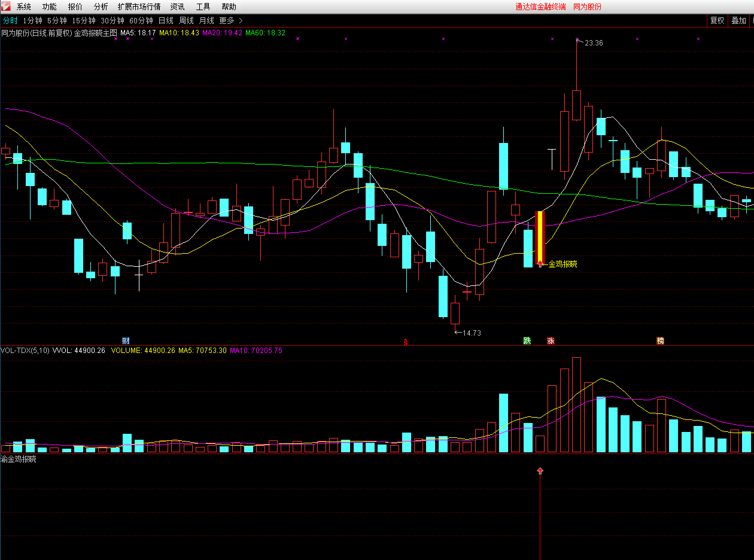
Task: Open the 扩展市场行情 menu
Action: tap(139, 7)
